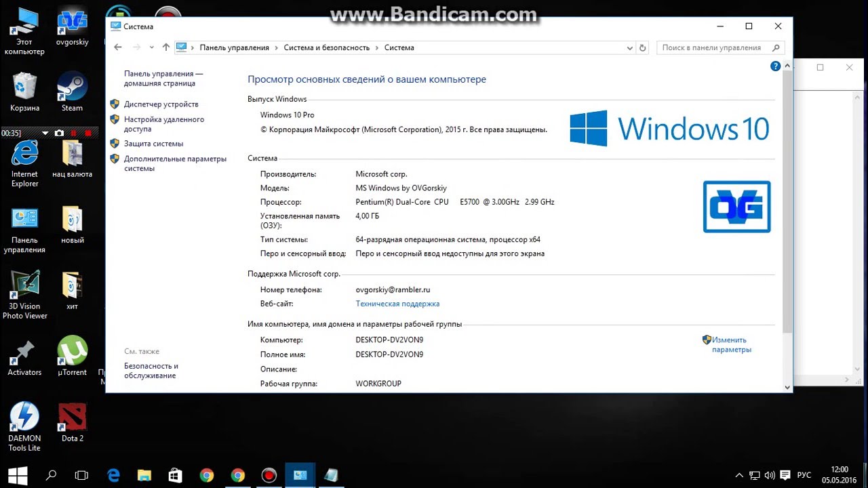Open Безопасность и обслуживание link
This screenshot has width=868, height=488.
(x=151, y=371)
